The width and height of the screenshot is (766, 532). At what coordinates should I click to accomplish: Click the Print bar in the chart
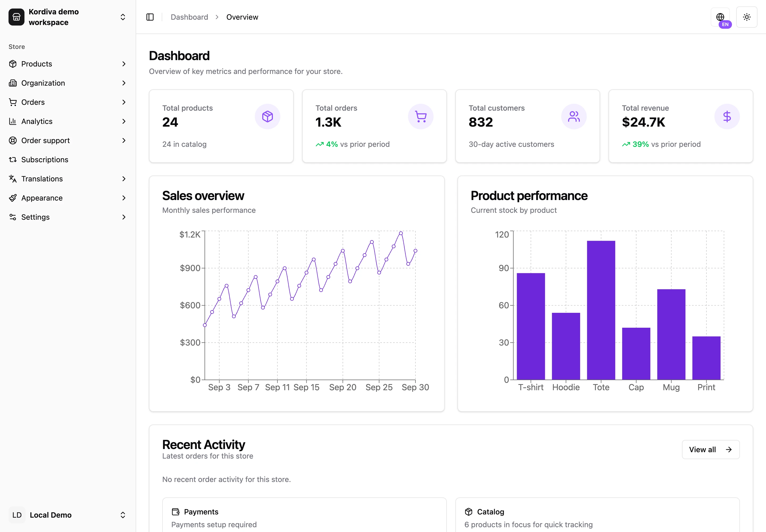706,358
